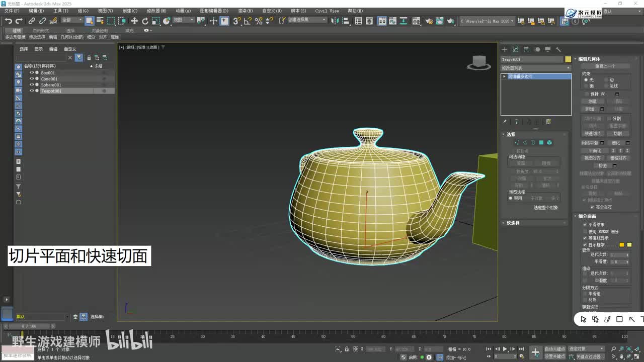
Task: Hide Box001 using its eye icon
Action: tap(32, 73)
